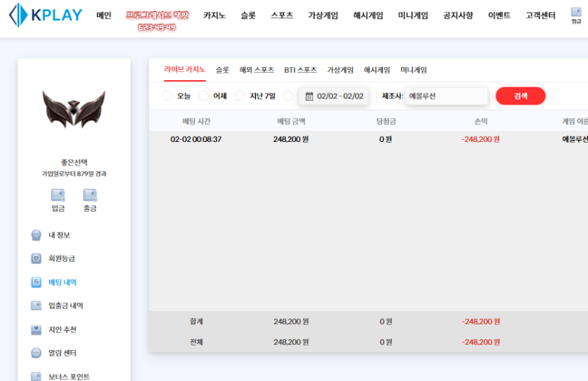Switch to the 해시게임 tab in betting history

pyautogui.click(x=377, y=70)
